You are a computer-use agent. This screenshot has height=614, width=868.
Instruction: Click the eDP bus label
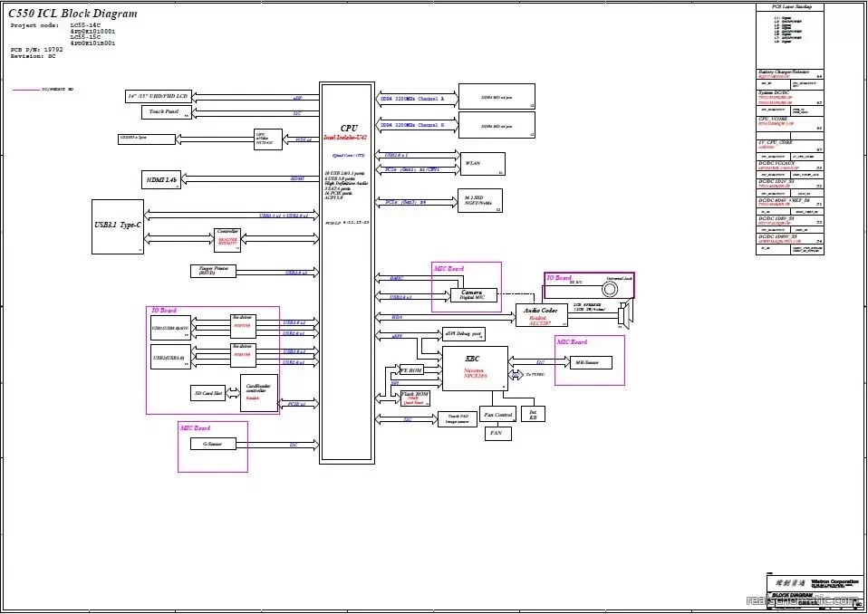click(x=298, y=98)
